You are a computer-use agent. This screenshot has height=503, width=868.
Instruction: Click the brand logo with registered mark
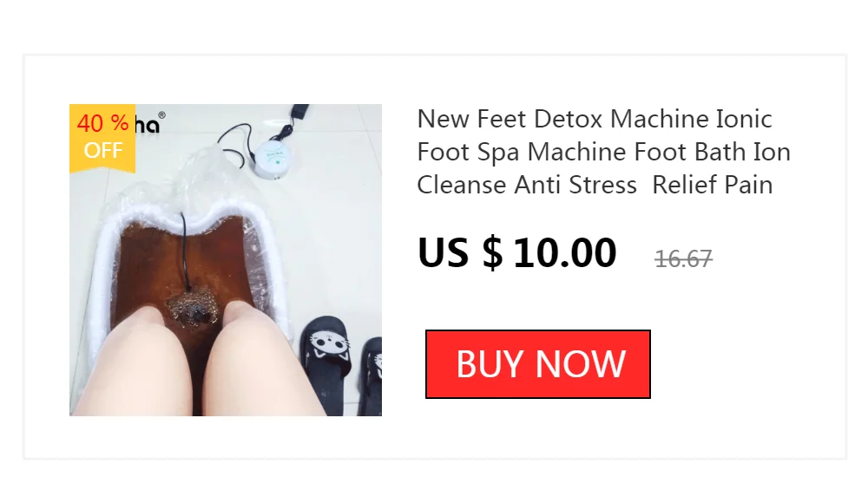150,123
